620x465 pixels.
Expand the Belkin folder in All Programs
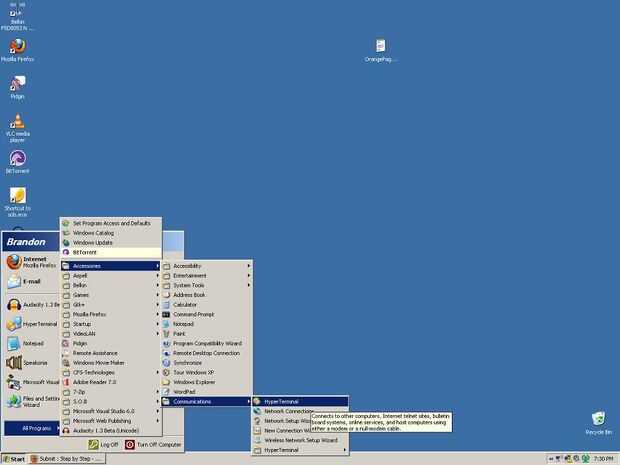point(111,285)
